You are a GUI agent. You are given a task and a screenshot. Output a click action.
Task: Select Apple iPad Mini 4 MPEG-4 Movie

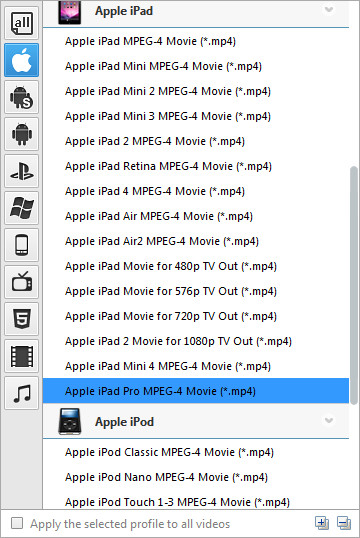pos(196,367)
